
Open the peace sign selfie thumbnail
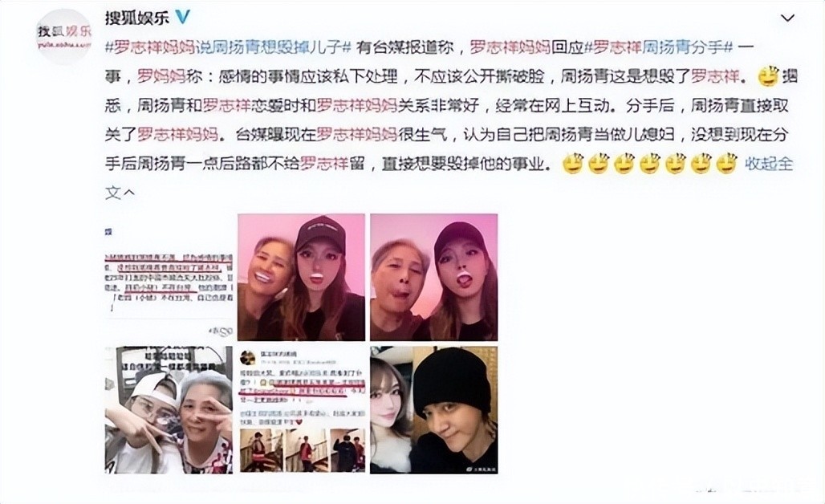pos(169,410)
